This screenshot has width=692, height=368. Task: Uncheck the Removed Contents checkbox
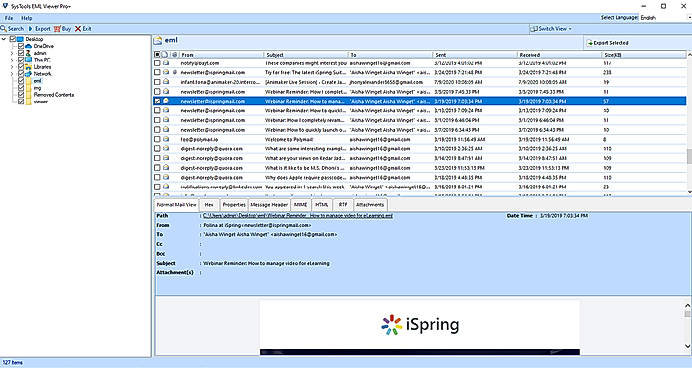click(x=21, y=94)
